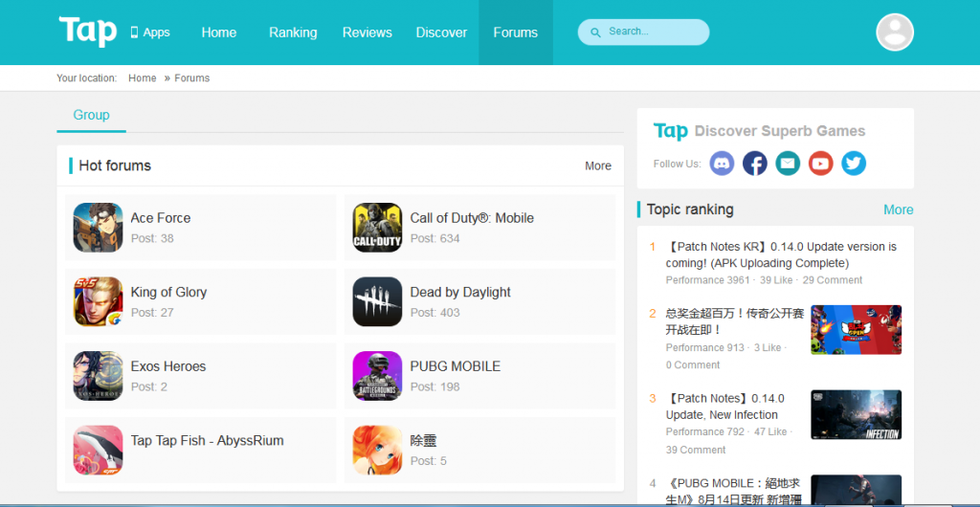Click Home in the breadcrumb
980x507 pixels.
point(143,78)
